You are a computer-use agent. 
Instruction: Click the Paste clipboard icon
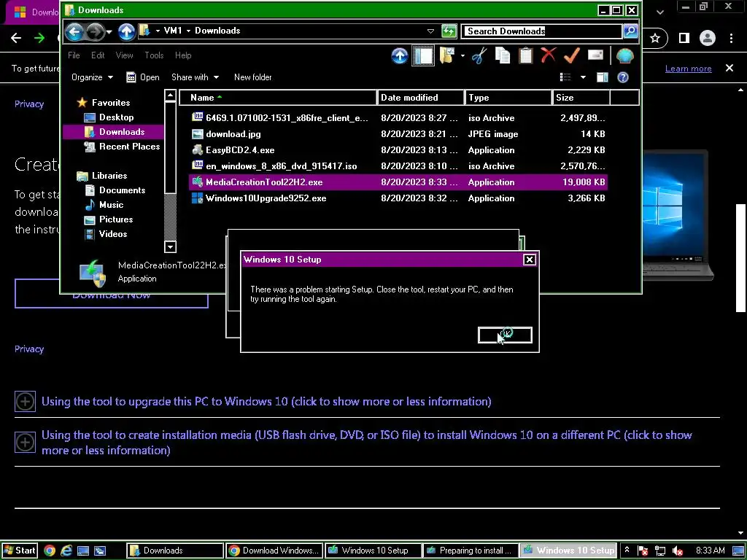(x=525, y=55)
